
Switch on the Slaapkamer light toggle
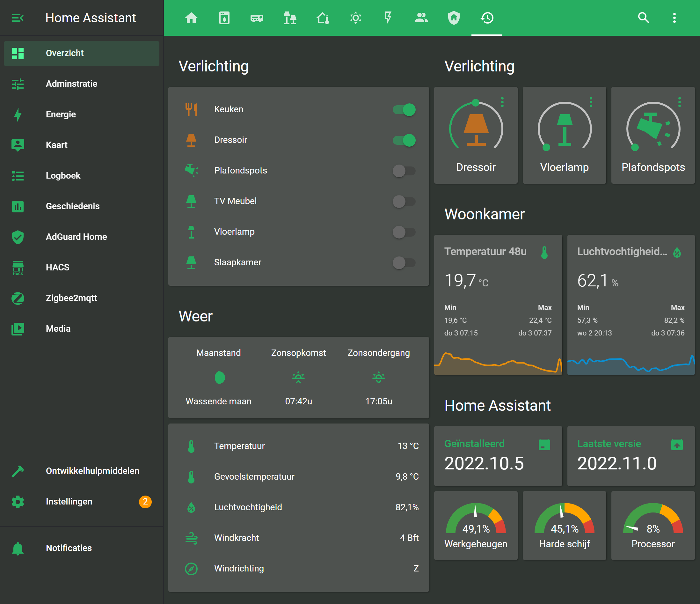404,263
